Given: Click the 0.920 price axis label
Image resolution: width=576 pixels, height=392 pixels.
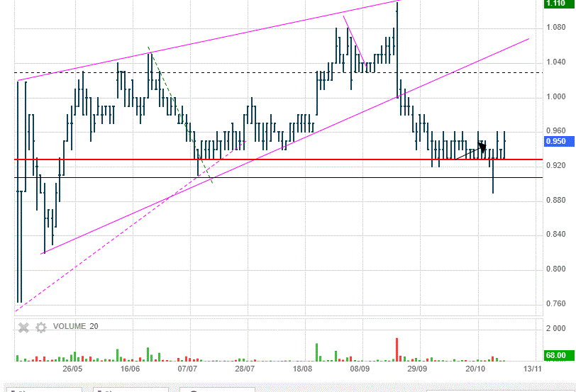Looking at the screenshot, I should (x=556, y=166).
